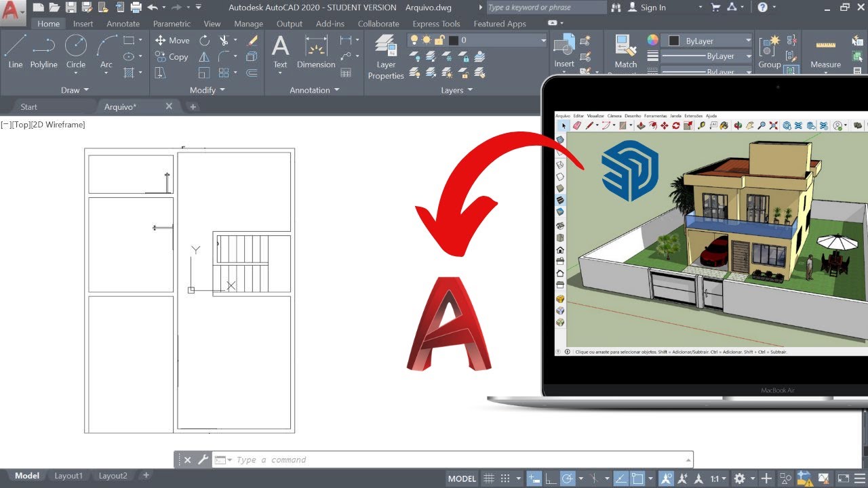Toggle annotation objects visibility in status bar
868x488 pixels.
click(666, 479)
